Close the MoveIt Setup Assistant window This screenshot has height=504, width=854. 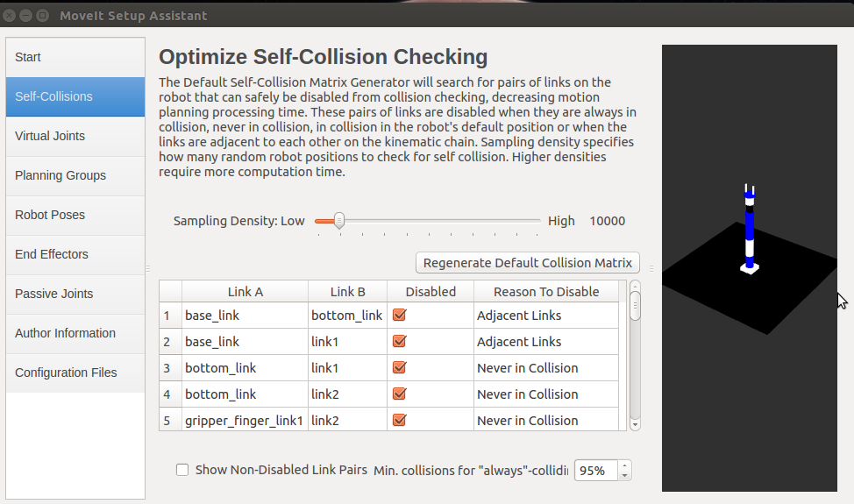(x=10, y=16)
